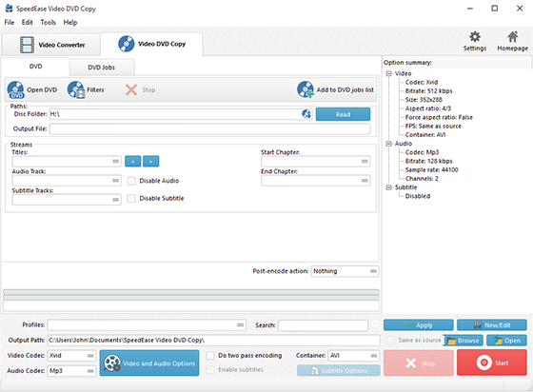The height and width of the screenshot is (392, 533).
Task: Toggle the Same as source checkbox
Action: [x=390, y=340]
